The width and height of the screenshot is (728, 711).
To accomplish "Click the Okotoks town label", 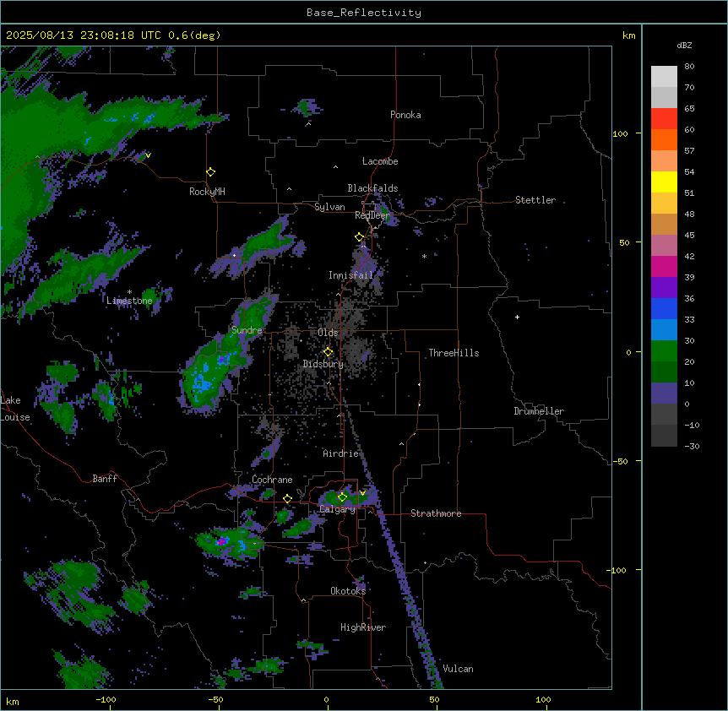I will coord(348,591).
